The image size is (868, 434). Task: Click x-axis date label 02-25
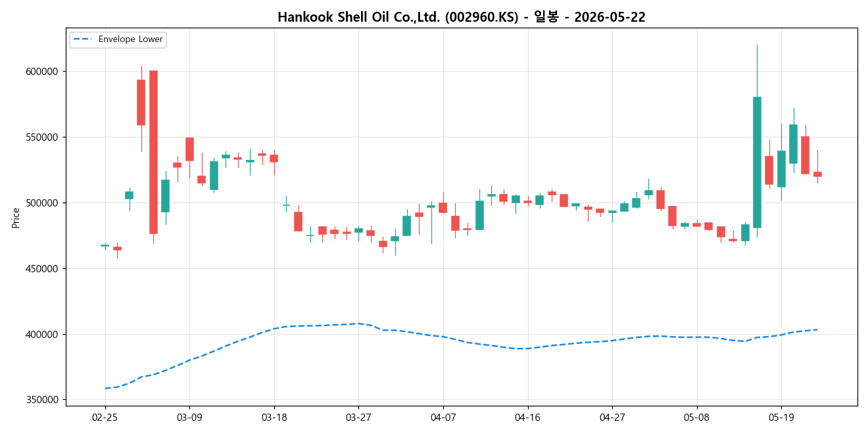point(105,417)
